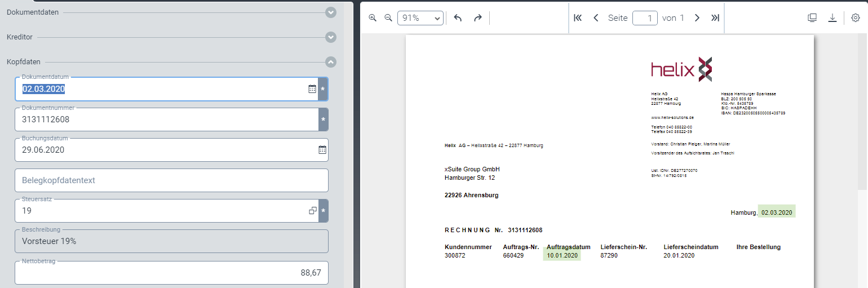Open Steuersatz value lookup icon

click(313, 211)
